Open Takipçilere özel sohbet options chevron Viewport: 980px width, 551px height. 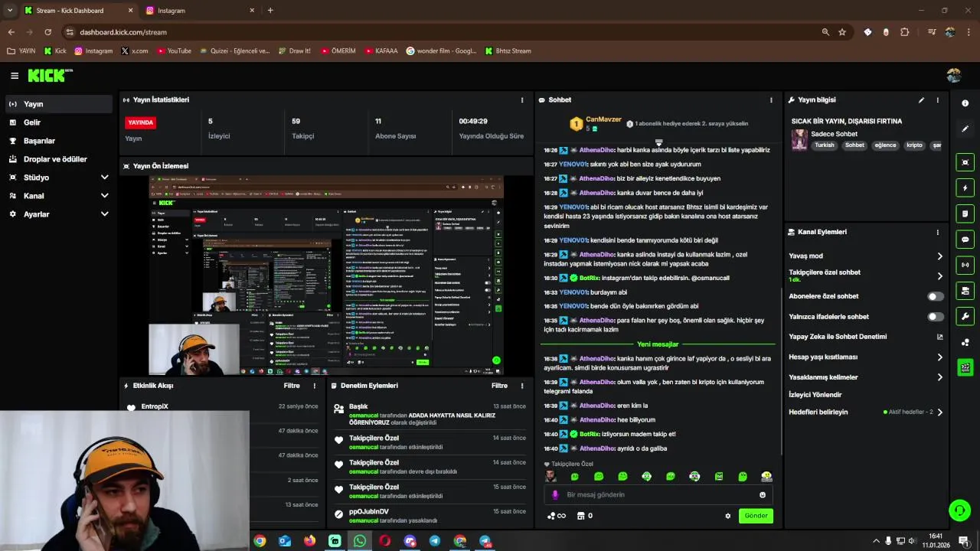[939, 276]
